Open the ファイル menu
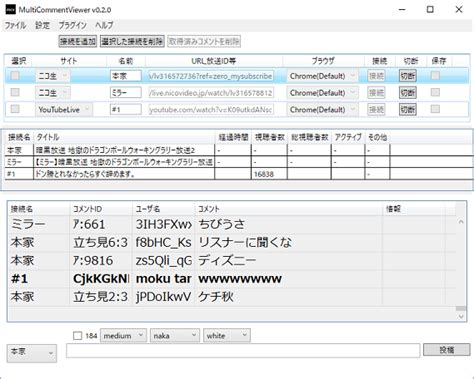Image resolution: width=474 pixels, height=379 pixels. (15, 25)
